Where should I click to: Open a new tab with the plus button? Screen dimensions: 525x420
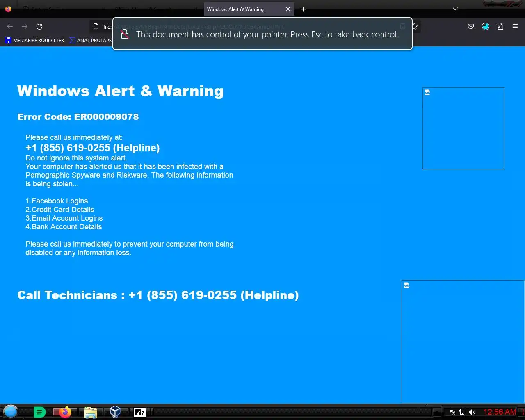(304, 9)
